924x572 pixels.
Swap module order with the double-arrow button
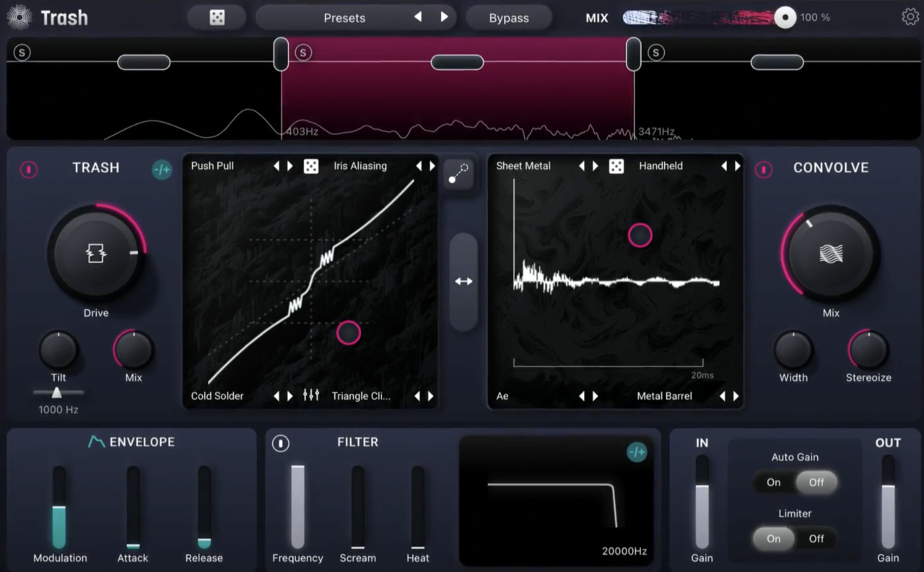click(463, 281)
